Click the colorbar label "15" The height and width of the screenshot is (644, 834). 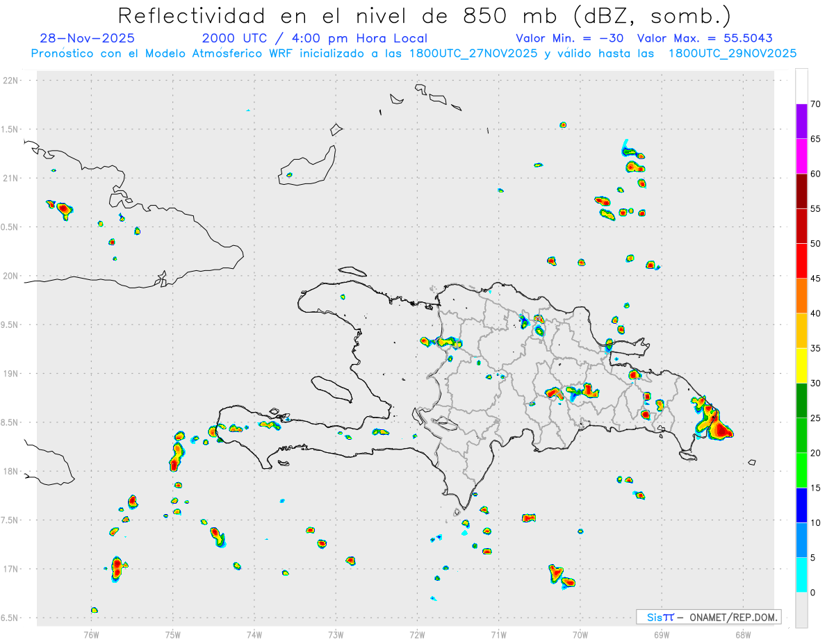(816, 488)
